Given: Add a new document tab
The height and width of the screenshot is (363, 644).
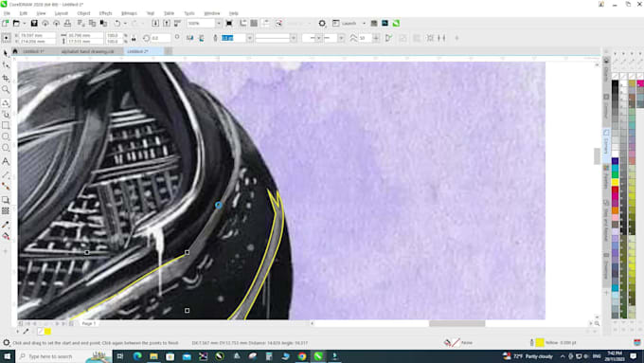Looking at the screenshot, I should (x=168, y=51).
